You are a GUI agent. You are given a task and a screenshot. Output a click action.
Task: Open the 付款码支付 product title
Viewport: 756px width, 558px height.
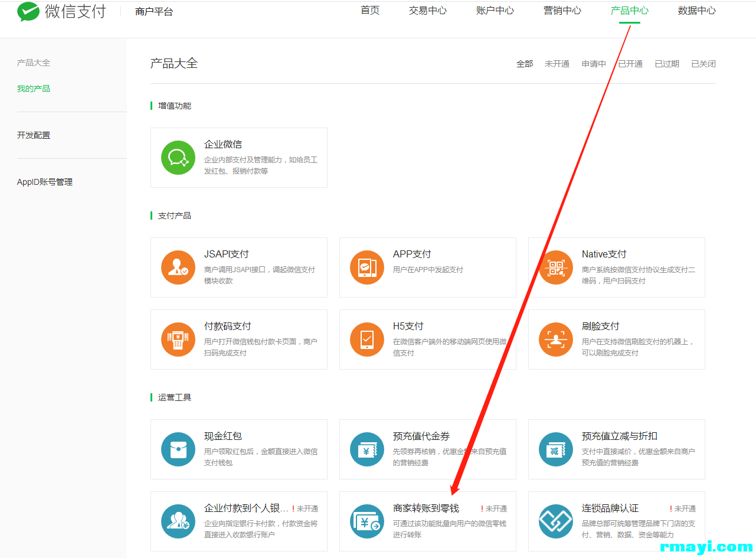click(x=228, y=326)
